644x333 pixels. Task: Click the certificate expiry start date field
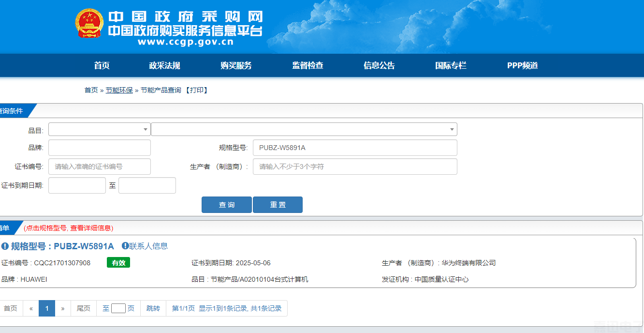pos(77,185)
